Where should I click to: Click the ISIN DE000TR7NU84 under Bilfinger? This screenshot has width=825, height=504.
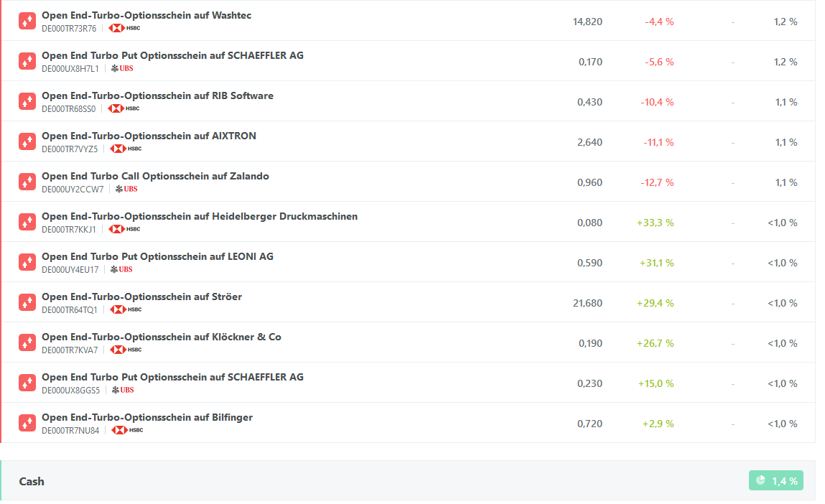tap(70, 430)
